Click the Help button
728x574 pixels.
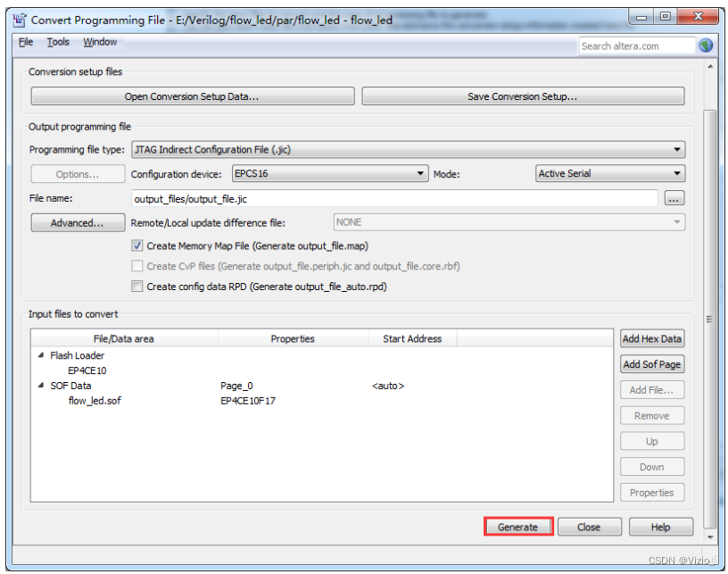coord(661,527)
